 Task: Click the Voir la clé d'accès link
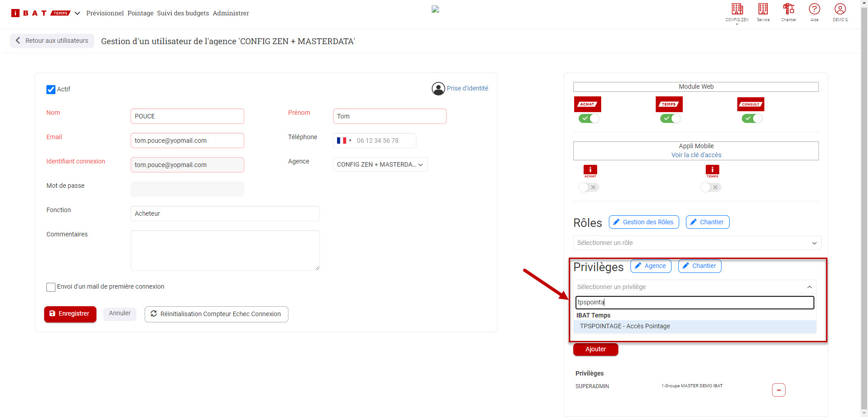[696, 155]
